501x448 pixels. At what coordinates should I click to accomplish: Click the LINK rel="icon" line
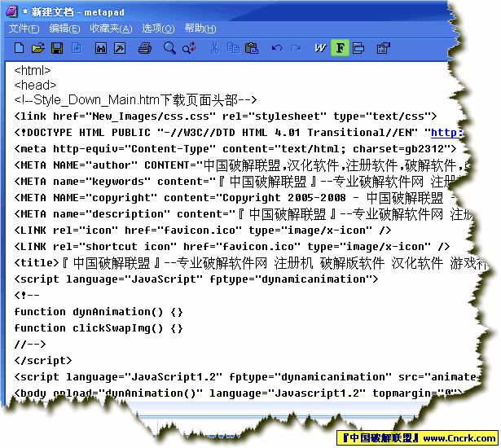click(203, 231)
